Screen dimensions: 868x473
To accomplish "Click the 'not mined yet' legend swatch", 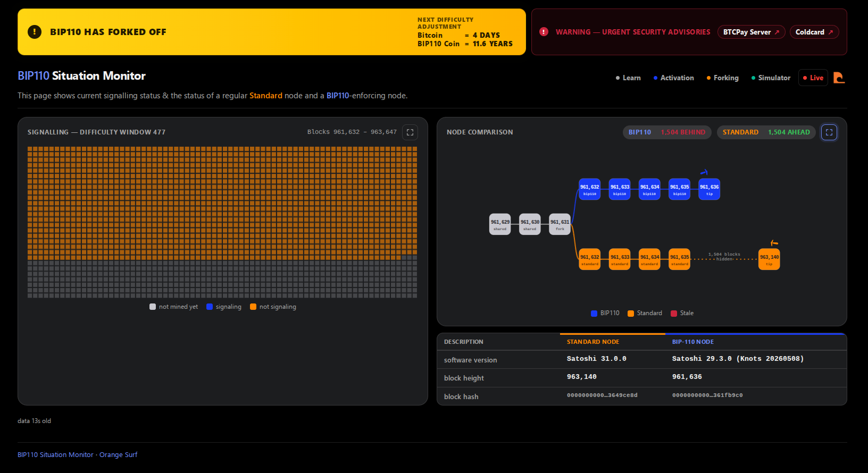I will point(153,307).
